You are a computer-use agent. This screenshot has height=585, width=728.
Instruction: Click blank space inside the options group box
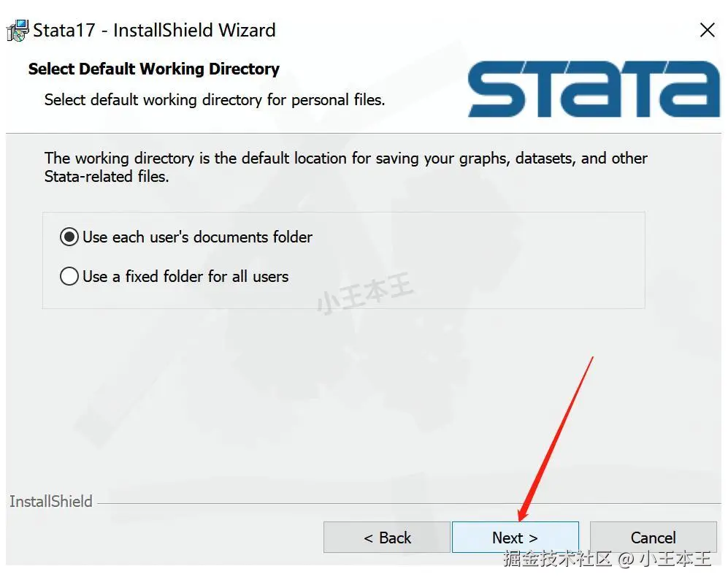point(464,260)
